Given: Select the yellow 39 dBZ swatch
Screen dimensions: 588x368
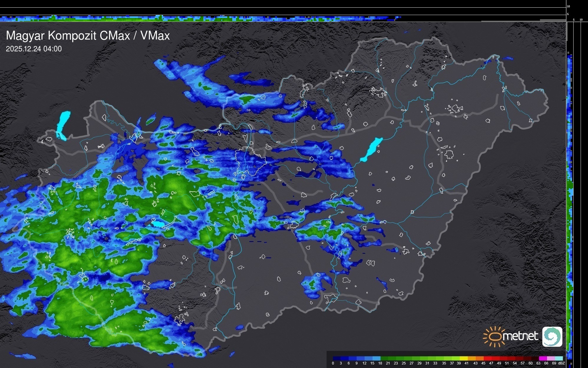Looking at the screenshot, I should [464, 358].
